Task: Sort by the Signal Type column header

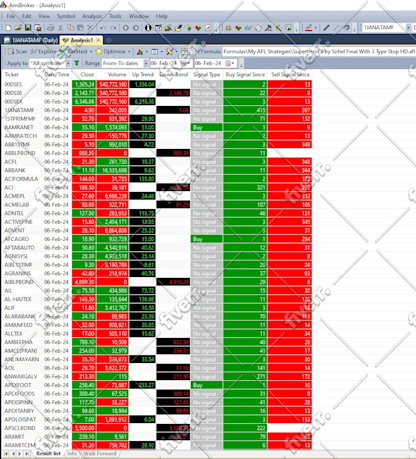Action: point(207,74)
